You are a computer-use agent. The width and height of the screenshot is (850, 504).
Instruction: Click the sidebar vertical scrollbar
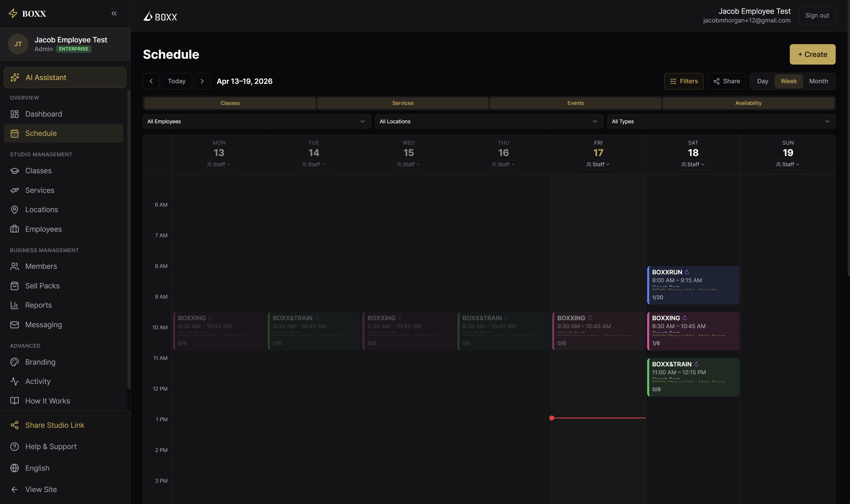(x=128, y=239)
